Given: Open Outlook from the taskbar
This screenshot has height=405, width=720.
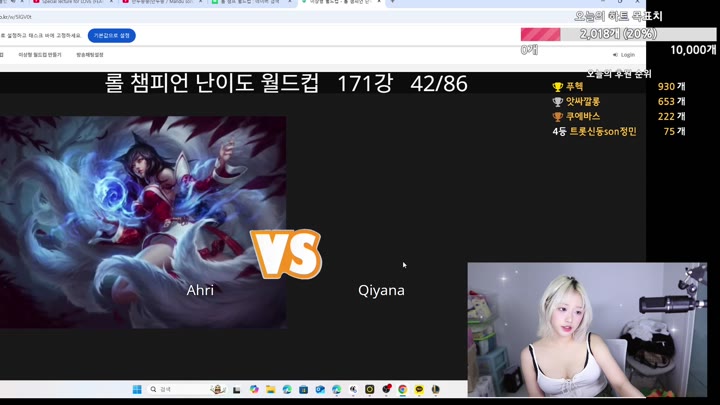Looking at the screenshot, I should pyautogui.click(x=320, y=389).
